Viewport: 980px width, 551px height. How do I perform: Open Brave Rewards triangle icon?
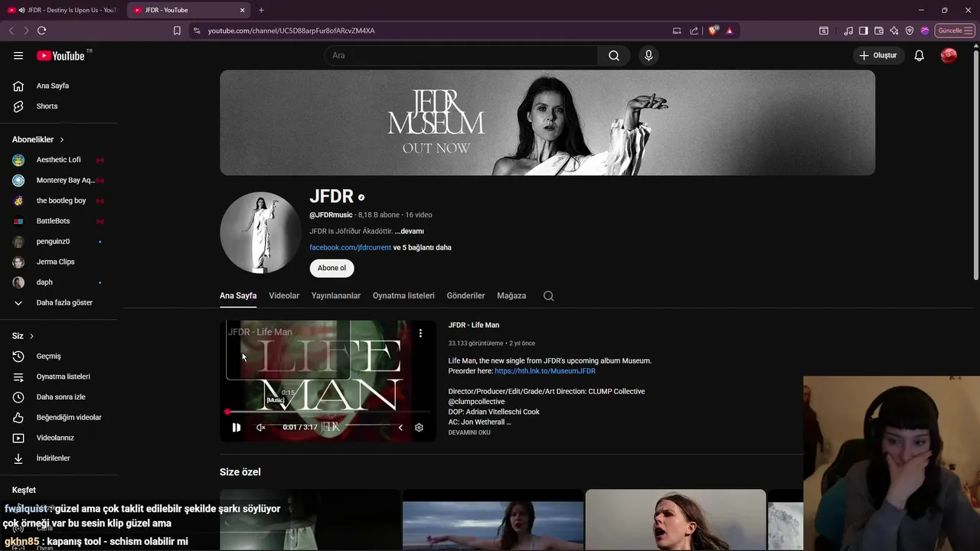click(730, 31)
